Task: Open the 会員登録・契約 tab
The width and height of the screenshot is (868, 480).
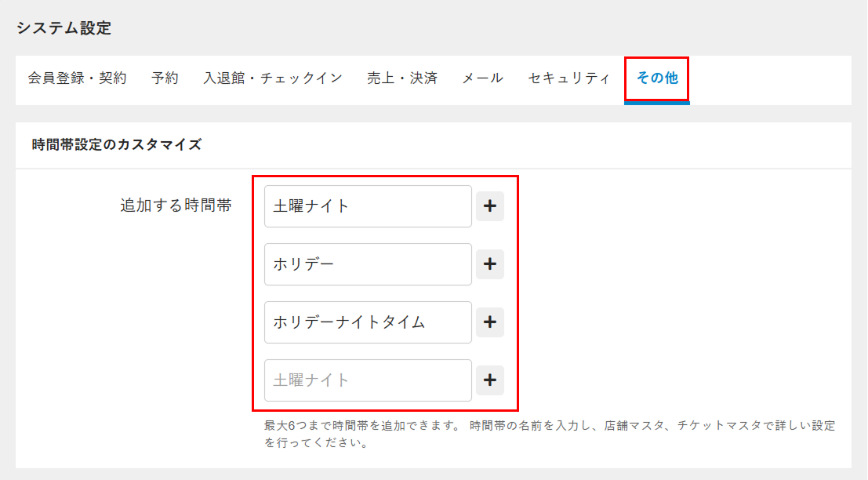Action: tap(77, 78)
